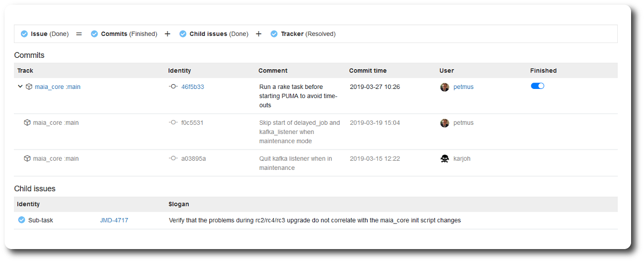The width and height of the screenshot is (644, 262).
Task: Click the Child issues (Done) checkmark icon
Action: coord(182,34)
